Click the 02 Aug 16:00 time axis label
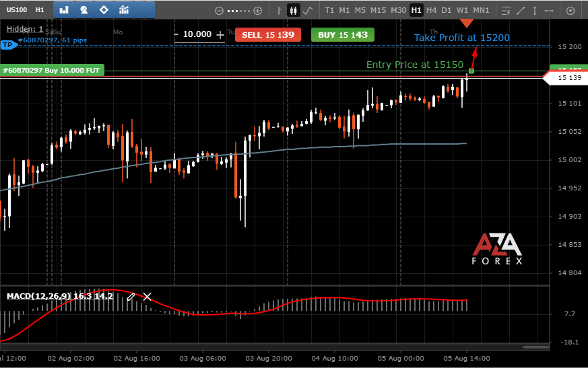 [x=137, y=359]
